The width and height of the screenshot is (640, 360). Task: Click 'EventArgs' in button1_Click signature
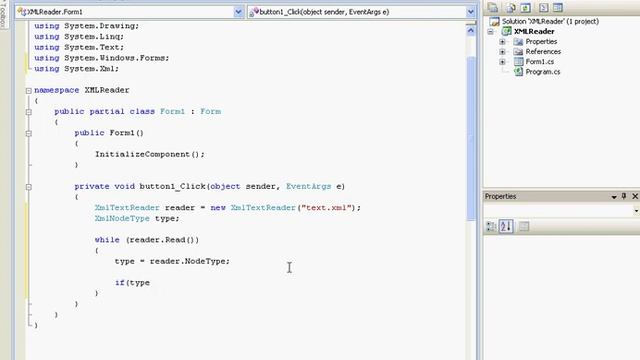click(x=309, y=186)
